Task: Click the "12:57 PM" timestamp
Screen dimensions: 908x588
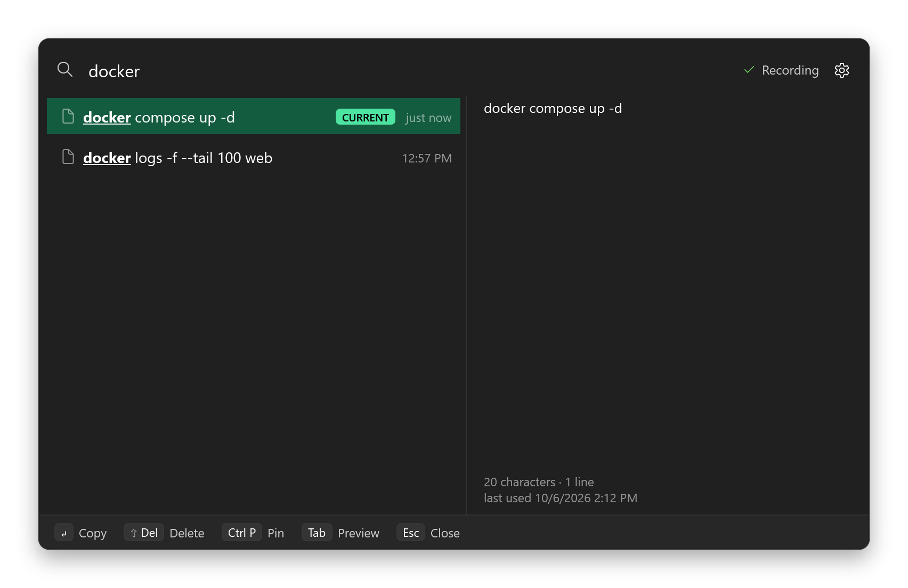Action: (427, 158)
